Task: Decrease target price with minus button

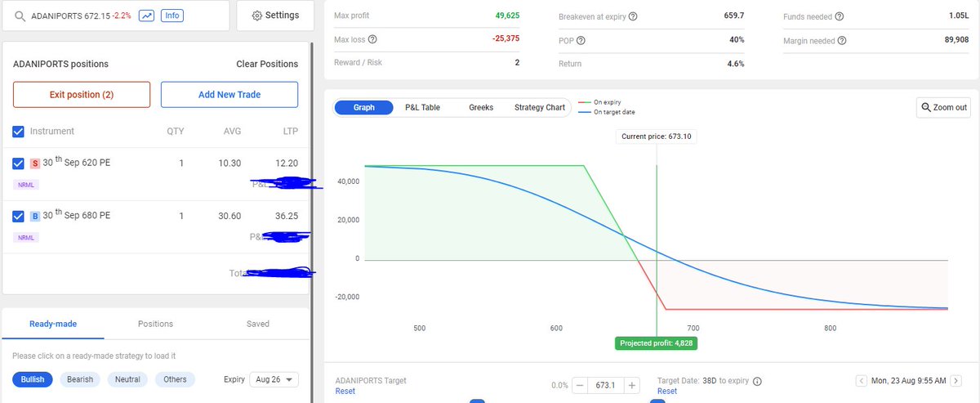Action: tap(579, 385)
